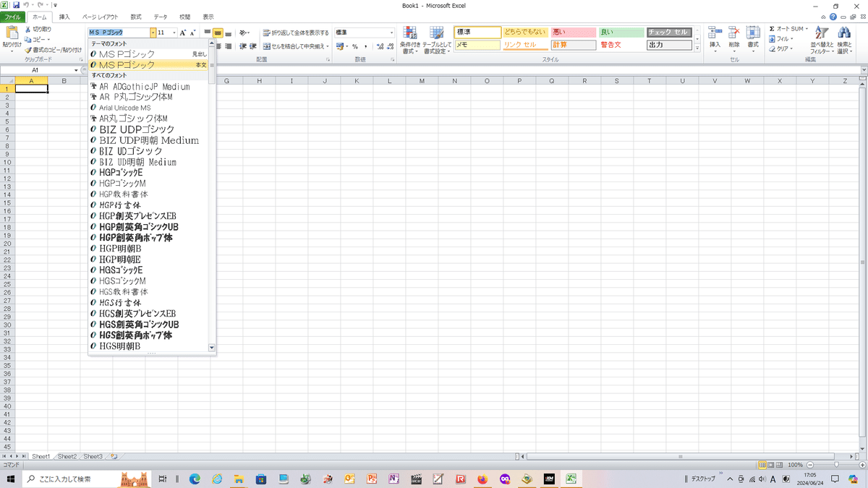Click the decrease indent icon
The image size is (868, 488).
243,46
